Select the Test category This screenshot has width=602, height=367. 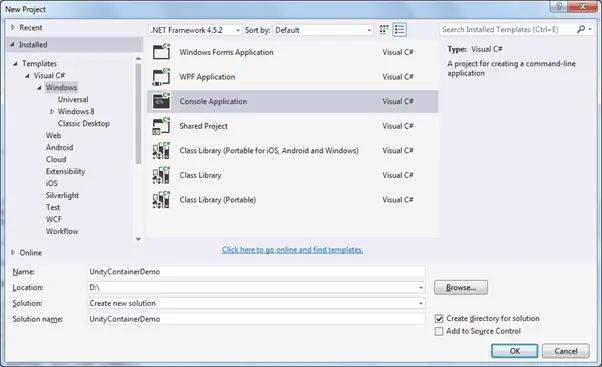pos(53,207)
